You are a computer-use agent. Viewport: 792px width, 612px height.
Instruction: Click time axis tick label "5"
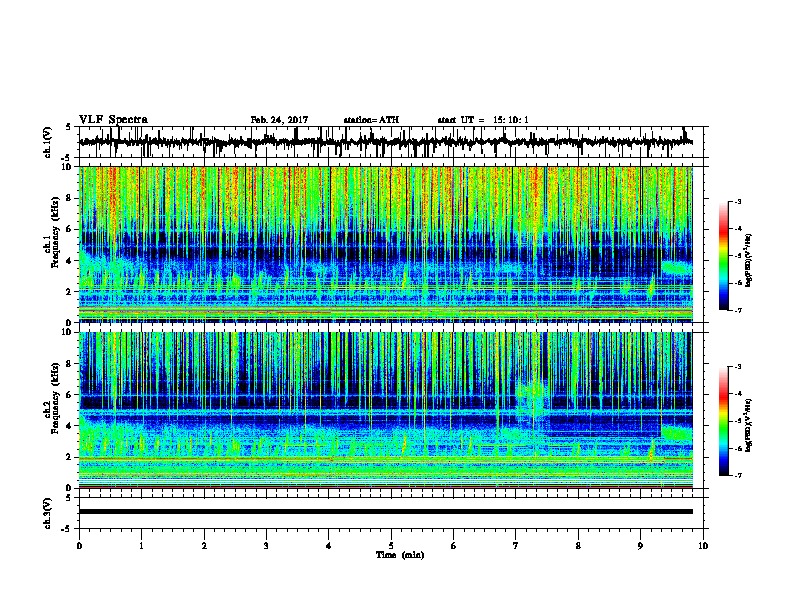point(391,546)
